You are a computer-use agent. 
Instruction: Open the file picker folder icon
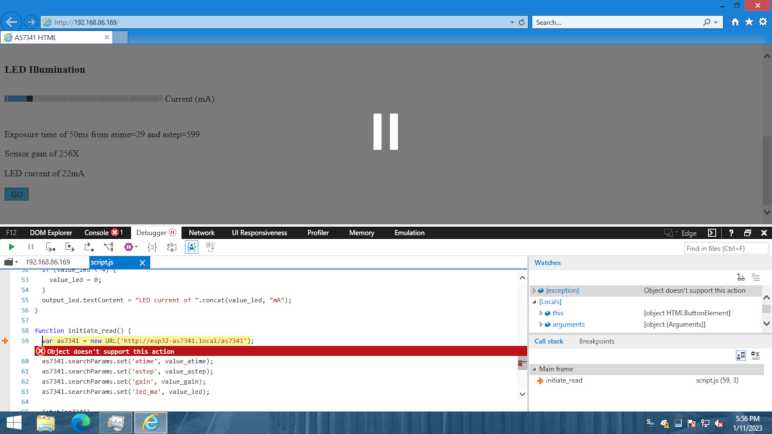click(x=10, y=262)
